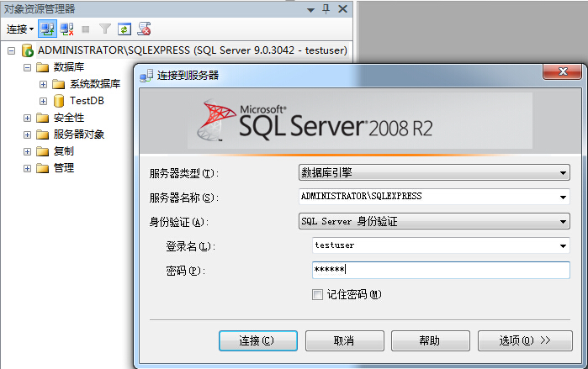Open the 登录名 dropdown arrow

point(563,245)
